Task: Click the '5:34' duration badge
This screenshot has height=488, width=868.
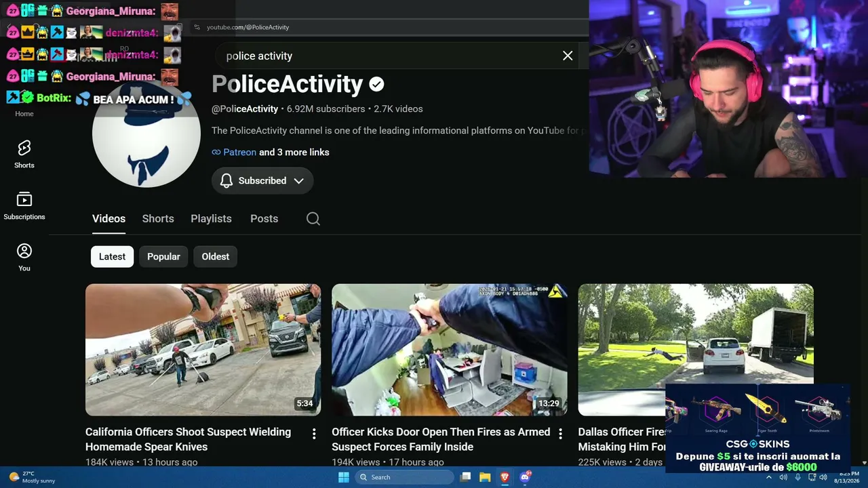Action: pos(304,403)
